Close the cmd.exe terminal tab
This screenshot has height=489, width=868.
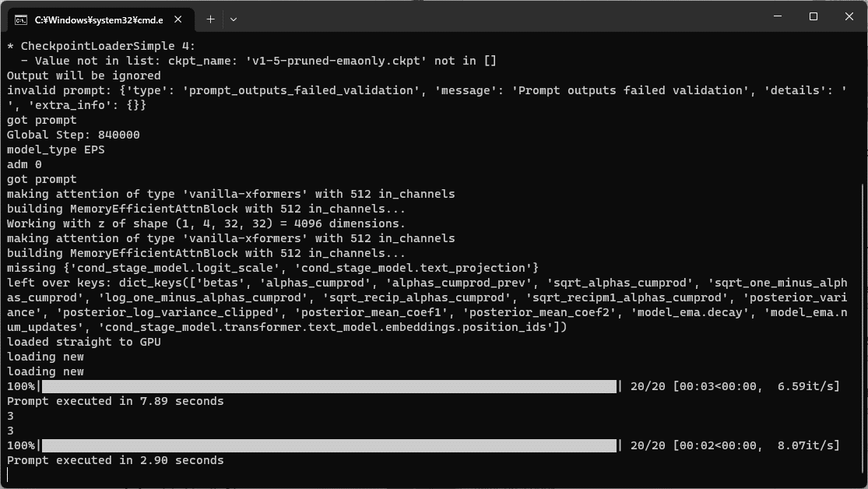(x=177, y=19)
